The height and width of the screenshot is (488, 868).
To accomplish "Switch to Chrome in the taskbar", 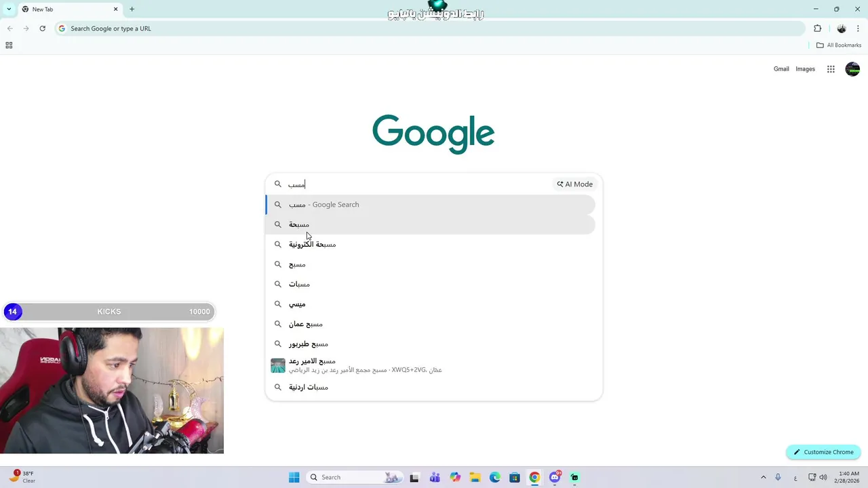I will coord(535,477).
